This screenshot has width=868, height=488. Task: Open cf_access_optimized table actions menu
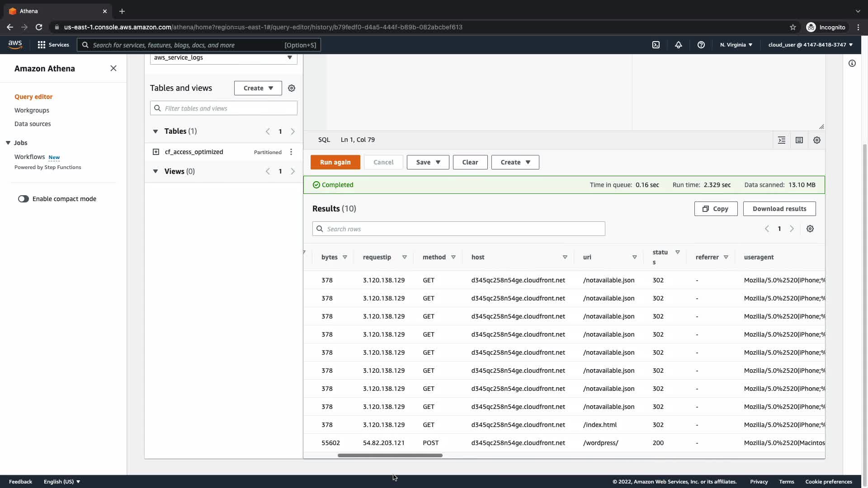291,152
